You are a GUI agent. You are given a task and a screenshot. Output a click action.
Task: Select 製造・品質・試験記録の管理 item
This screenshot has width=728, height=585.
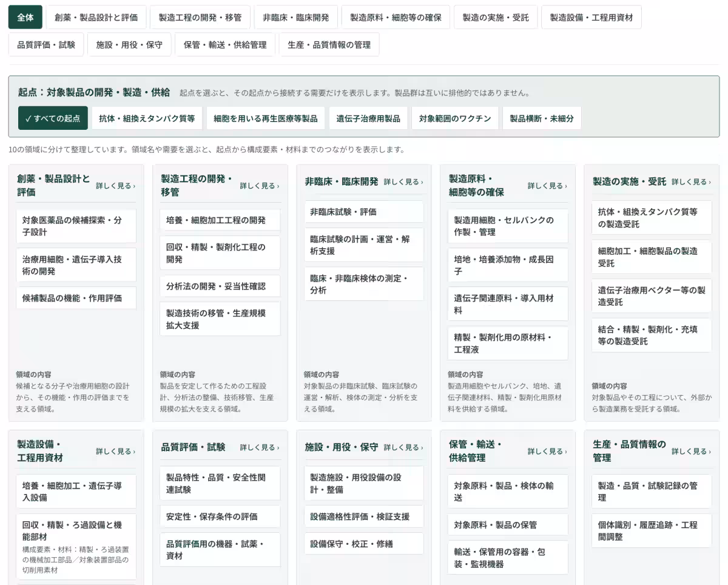pyautogui.click(x=652, y=492)
